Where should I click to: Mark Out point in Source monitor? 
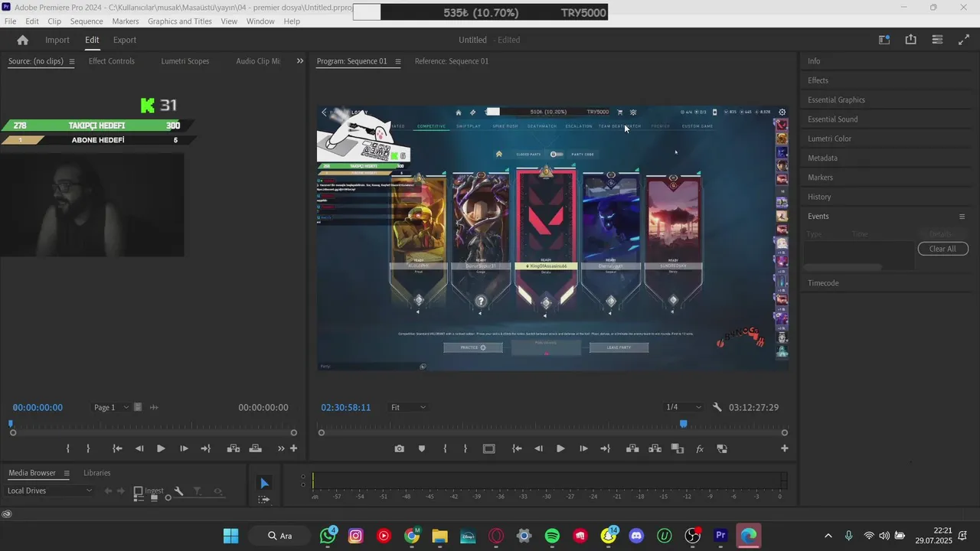88,448
